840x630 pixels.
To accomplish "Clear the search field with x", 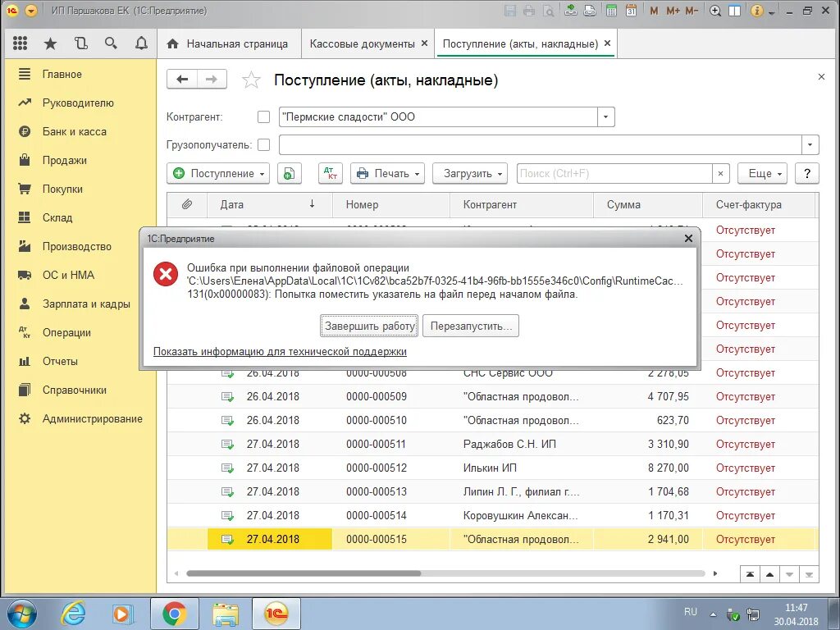I will [x=720, y=173].
